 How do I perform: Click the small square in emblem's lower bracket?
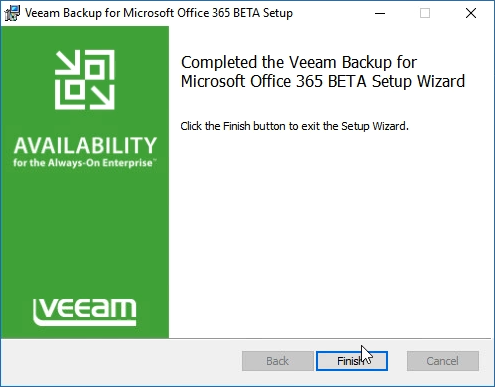(75, 90)
